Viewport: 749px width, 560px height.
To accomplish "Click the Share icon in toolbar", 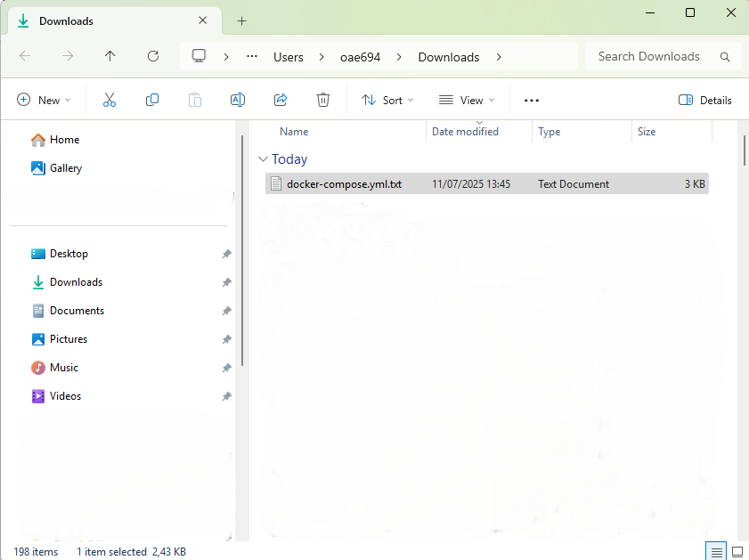I will [x=281, y=101].
